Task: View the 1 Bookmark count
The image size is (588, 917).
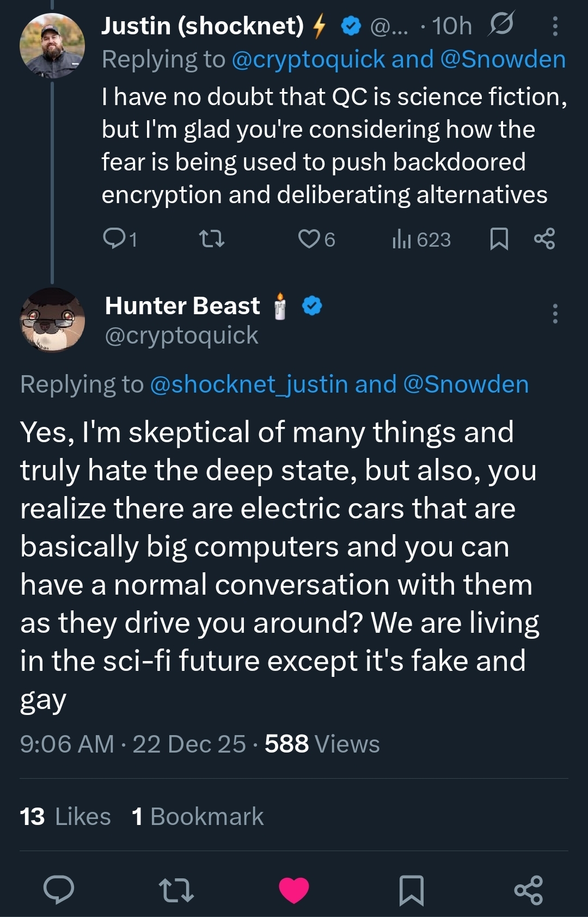Action: point(198,816)
